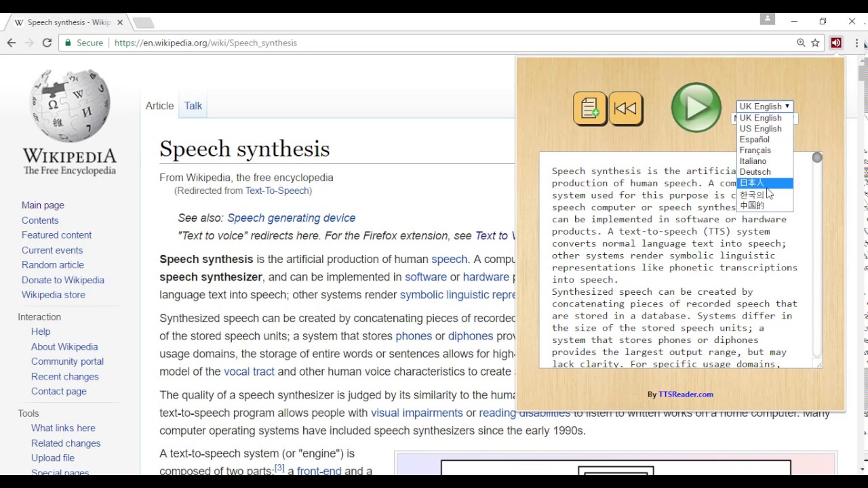Open What links here link
This screenshot has height=488, width=868.
(x=63, y=428)
